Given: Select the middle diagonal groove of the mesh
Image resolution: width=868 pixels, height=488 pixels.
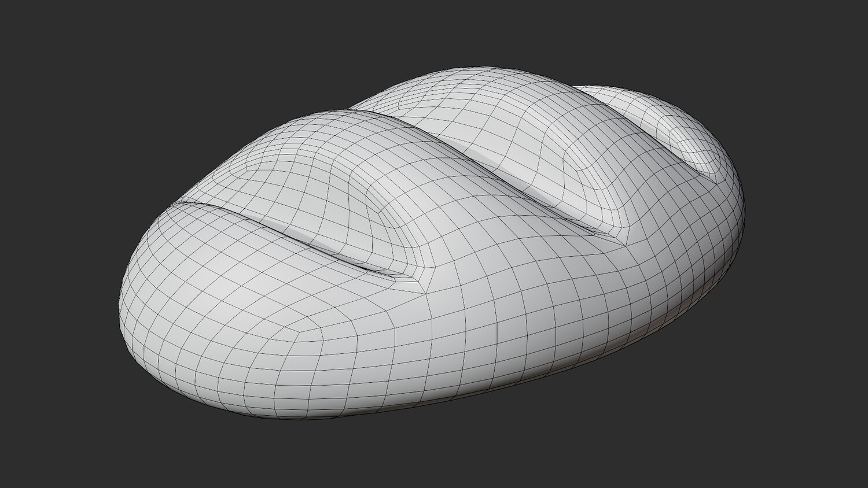Looking at the screenshot, I should coord(503,173).
